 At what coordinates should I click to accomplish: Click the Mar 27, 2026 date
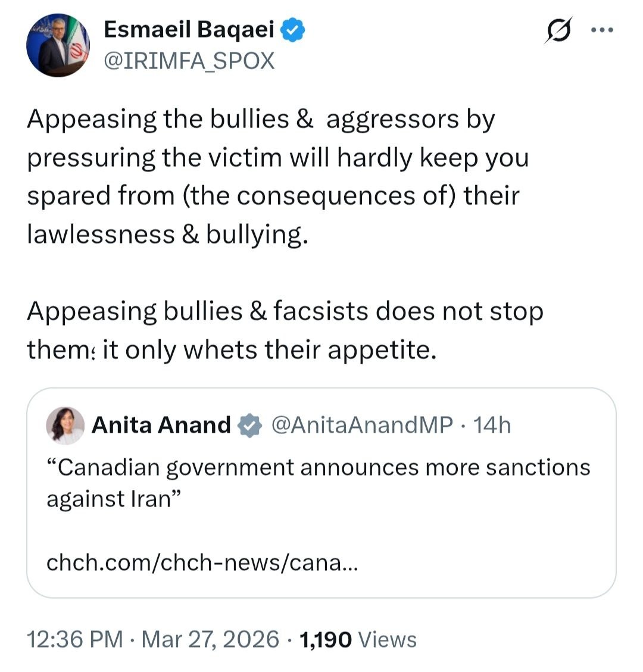(210, 639)
